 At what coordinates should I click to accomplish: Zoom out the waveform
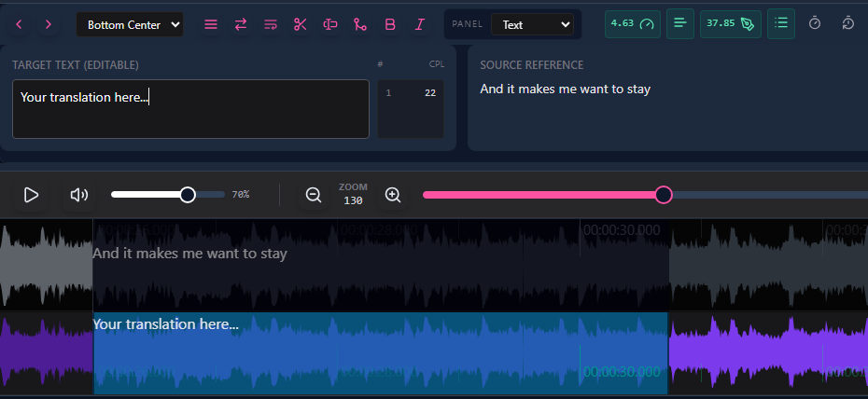coord(314,195)
